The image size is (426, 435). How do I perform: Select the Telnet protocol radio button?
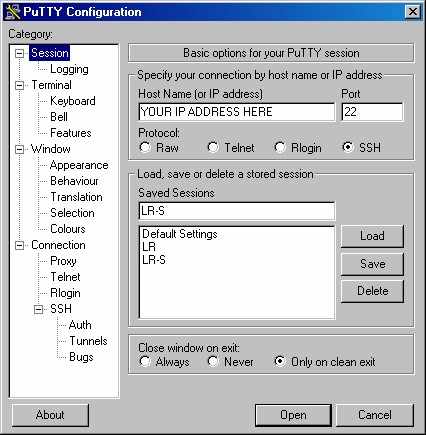[x=213, y=147]
